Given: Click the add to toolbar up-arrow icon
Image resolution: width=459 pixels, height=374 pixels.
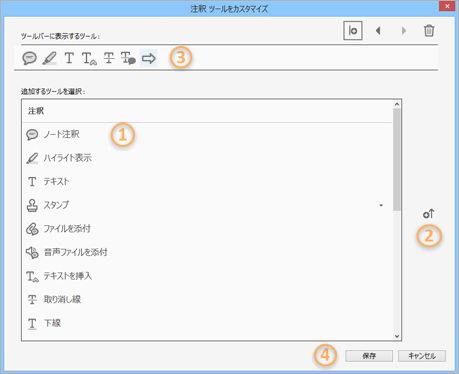Looking at the screenshot, I should coord(428,214).
